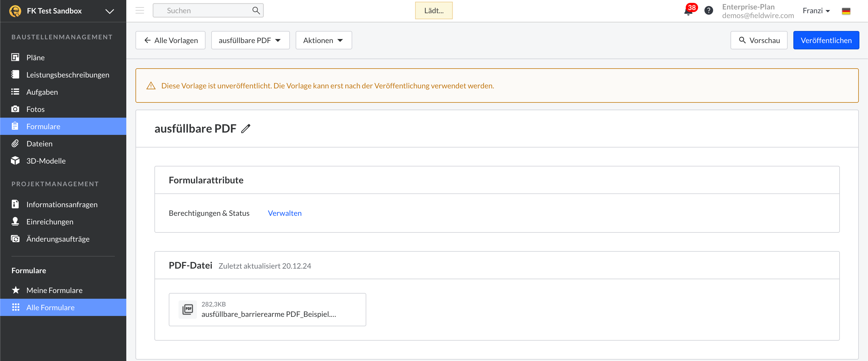The image size is (868, 361).
Task: Expand the FK Test Sandbox project chevron
Action: pyautogui.click(x=110, y=11)
